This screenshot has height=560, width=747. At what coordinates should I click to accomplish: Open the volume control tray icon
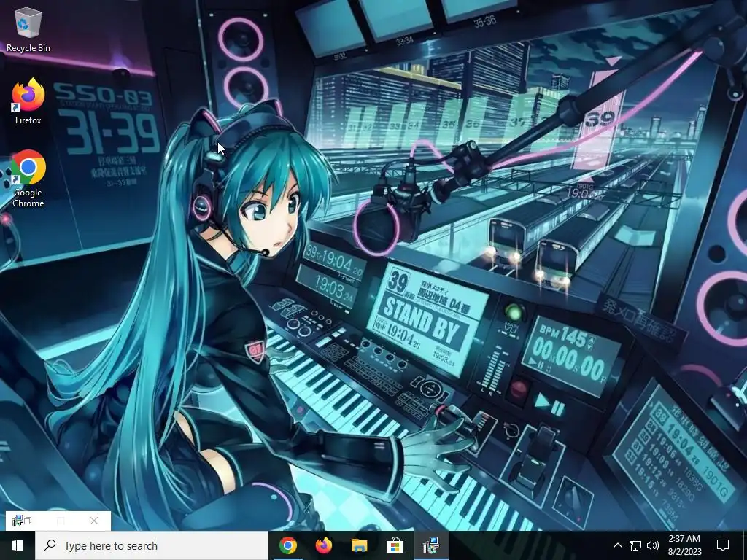tap(653, 545)
